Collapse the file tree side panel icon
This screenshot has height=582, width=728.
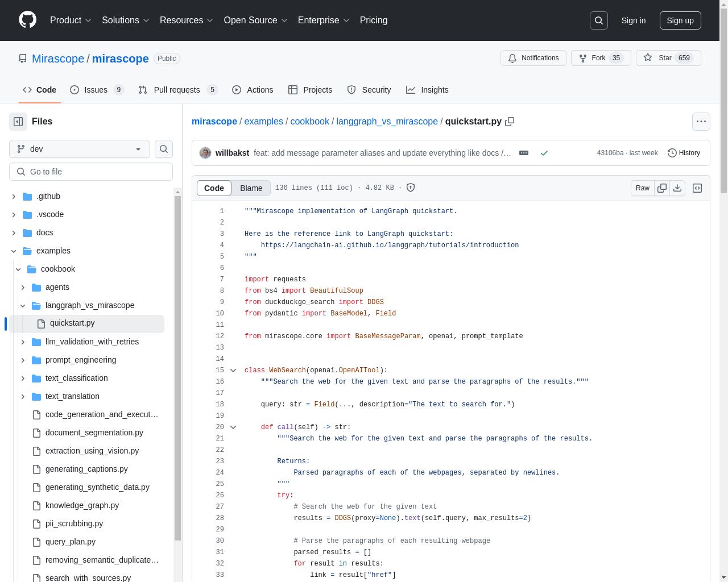pos(18,122)
